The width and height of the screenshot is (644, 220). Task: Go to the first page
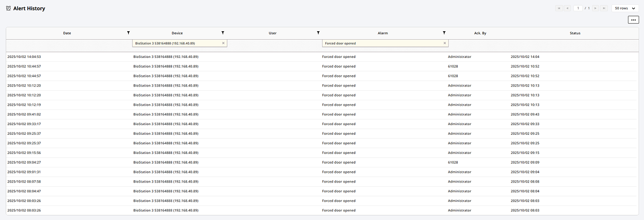[559, 9]
